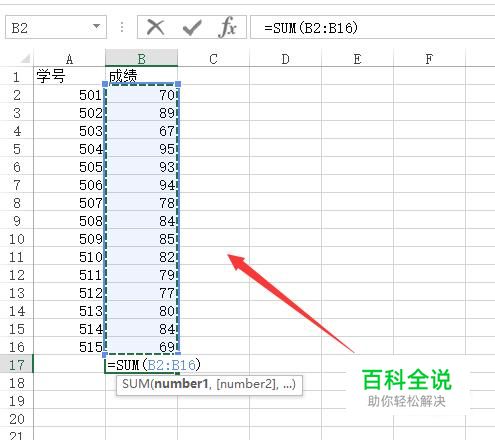Viewport: 495px width, 440px height.
Task: Select row 18 header
Action: tap(17, 383)
